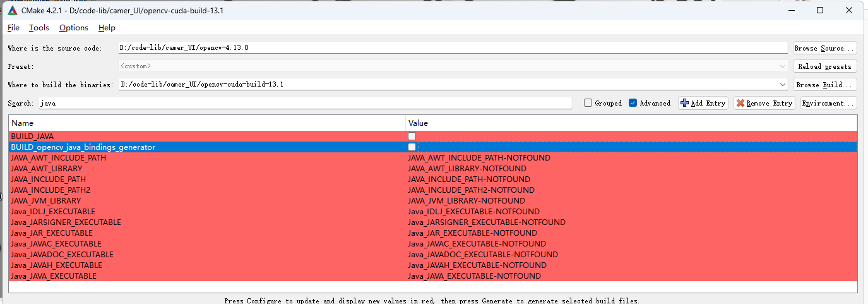The image size is (868, 304).
Task: Click the Java_JAVAC_EXECUTABLE-NOTFOUND value
Action: (477, 244)
